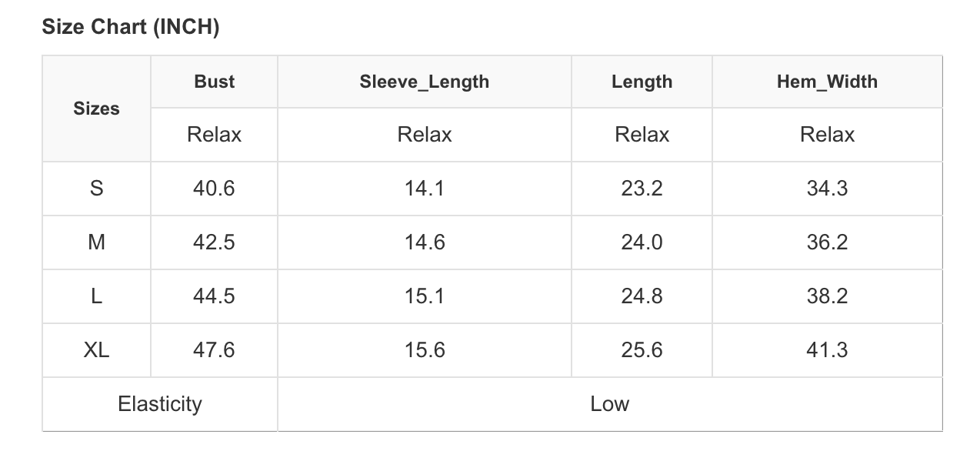Click the Elasticity row label
The width and height of the screenshot is (980, 468).
click(160, 404)
